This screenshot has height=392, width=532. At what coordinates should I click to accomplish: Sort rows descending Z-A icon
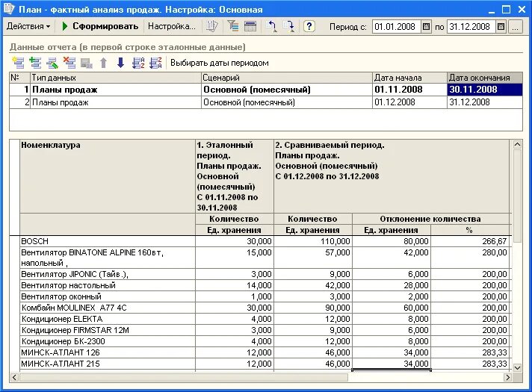[155, 63]
